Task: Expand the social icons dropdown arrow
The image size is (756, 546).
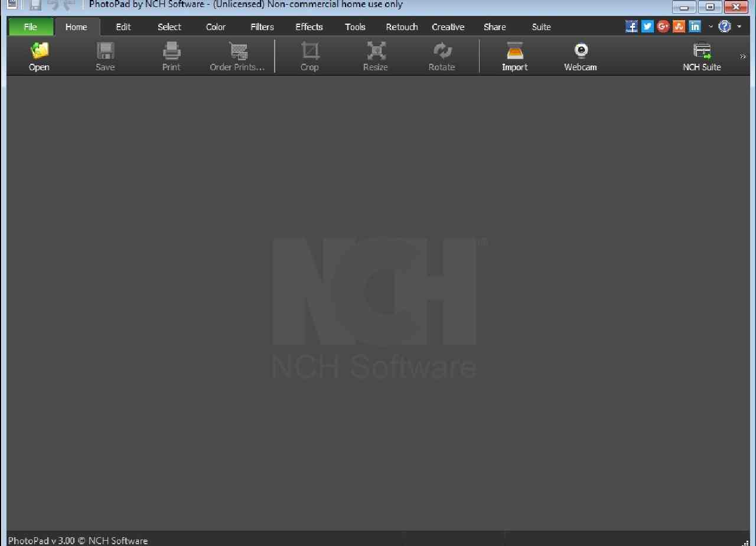Action: 711,27
